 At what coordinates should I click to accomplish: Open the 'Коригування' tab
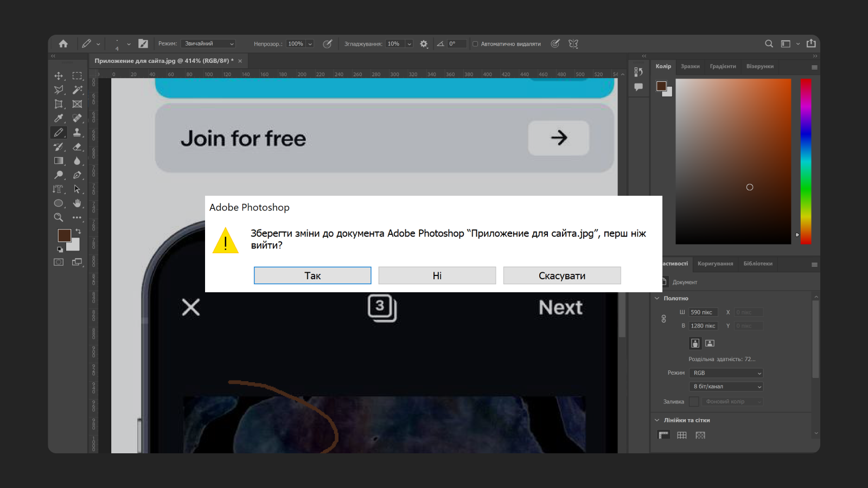click(716, 264)
